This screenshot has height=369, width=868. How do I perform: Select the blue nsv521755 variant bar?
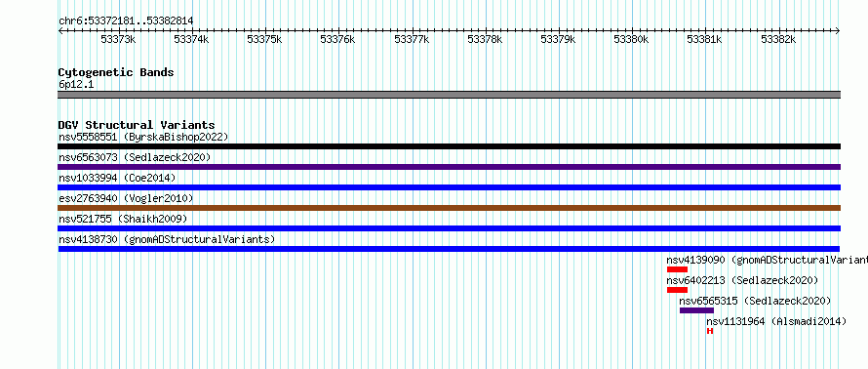pos(449,228)
